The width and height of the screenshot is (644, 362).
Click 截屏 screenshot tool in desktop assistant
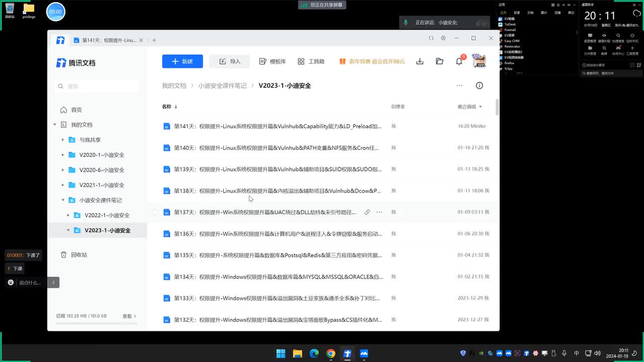coord(604,50)
